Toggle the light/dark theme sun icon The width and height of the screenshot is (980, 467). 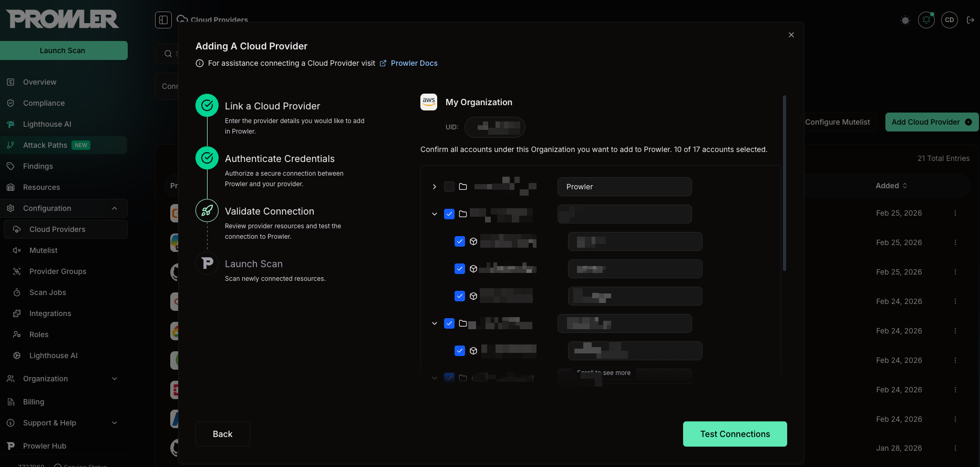point(905,21)
